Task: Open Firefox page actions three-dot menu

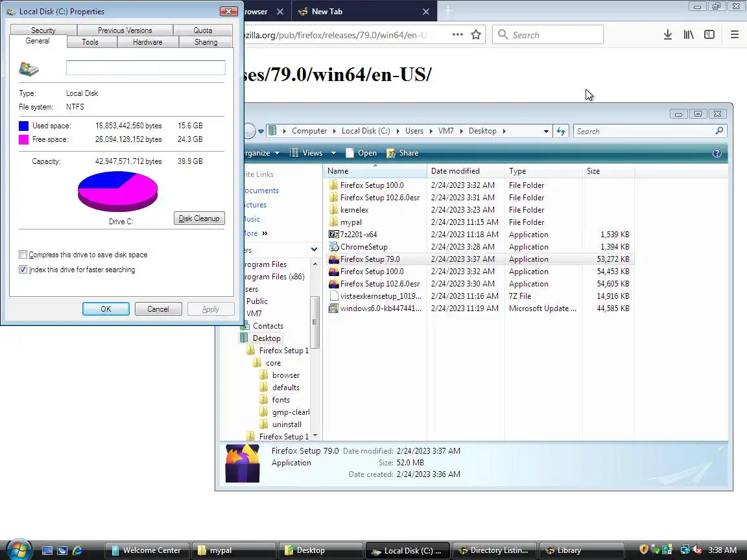Action: 457,34
